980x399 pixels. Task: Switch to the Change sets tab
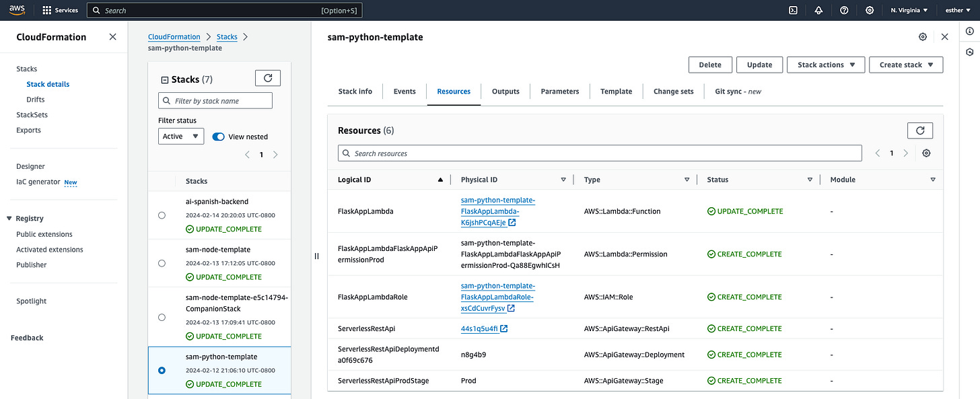pyautogui.click(x=673, y=92)
